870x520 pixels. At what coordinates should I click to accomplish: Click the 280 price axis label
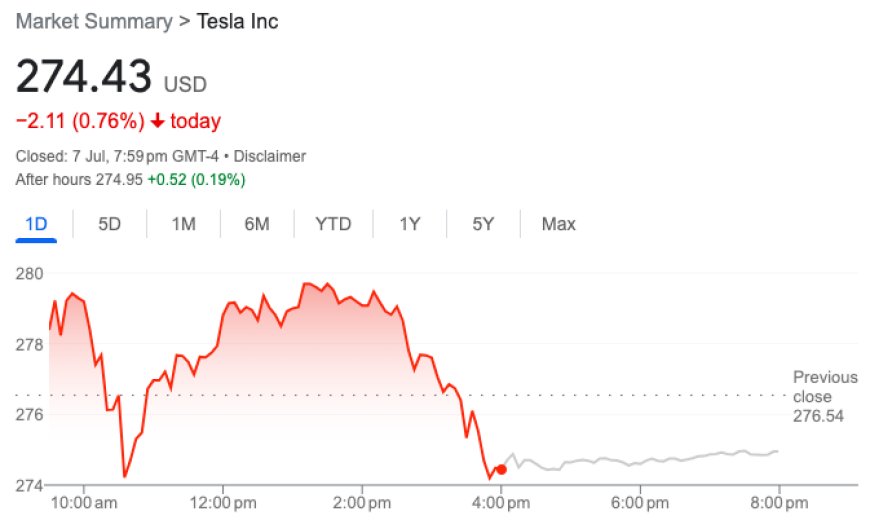28,273
